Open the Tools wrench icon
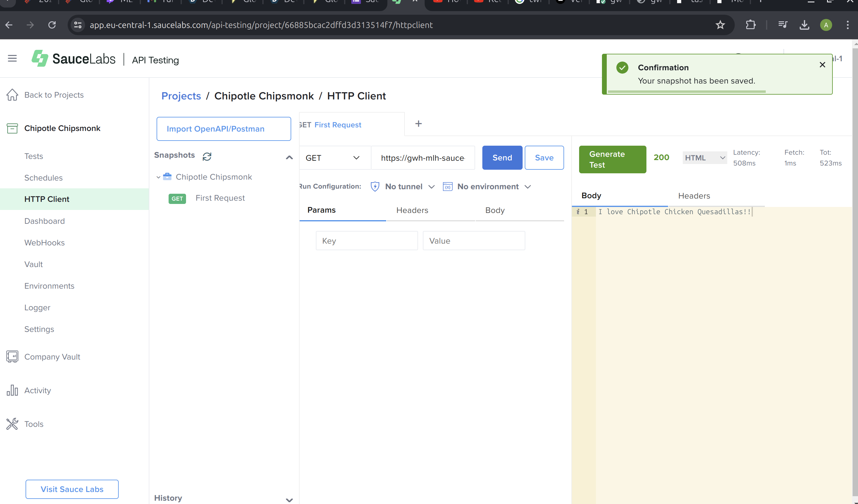The image size is (858, 504). coord(12,424)
